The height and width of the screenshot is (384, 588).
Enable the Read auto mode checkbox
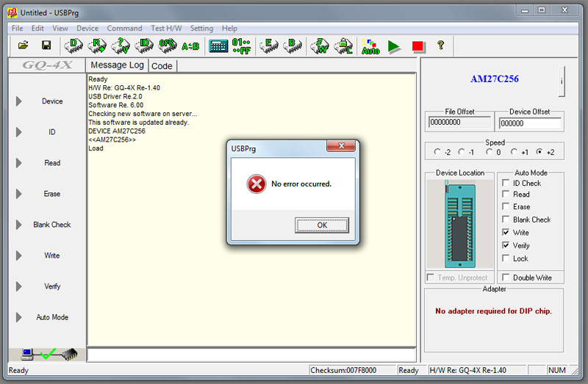pos(506,194)
